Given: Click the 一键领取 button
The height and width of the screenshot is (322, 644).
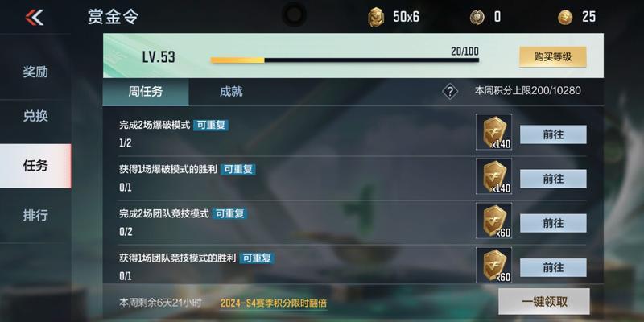Looking at the screenshot, I should [x=544, y=301].
